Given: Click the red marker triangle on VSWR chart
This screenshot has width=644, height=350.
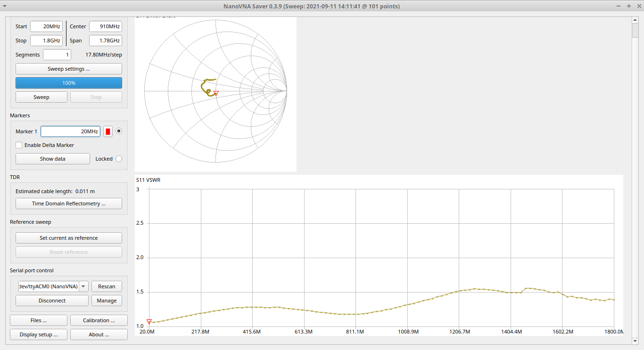Looking at the screenshot, I should coord(149,321).
